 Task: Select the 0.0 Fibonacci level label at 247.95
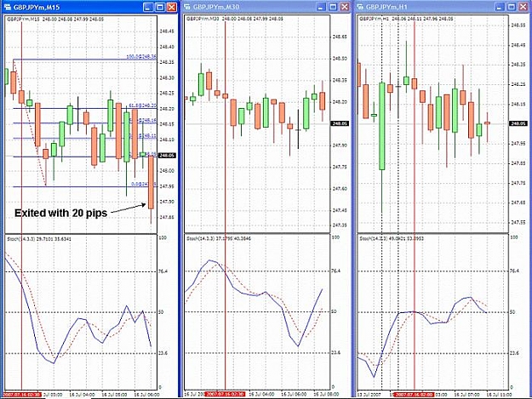(144, 184)
